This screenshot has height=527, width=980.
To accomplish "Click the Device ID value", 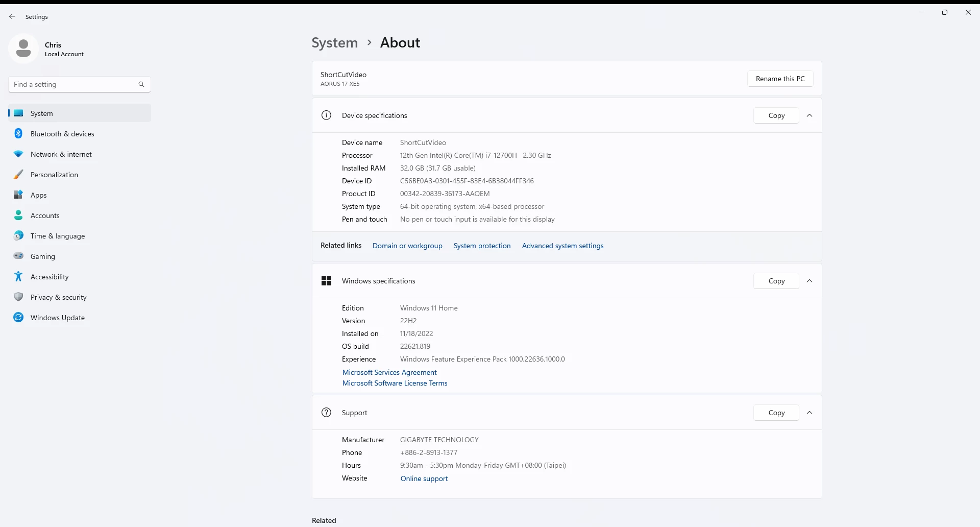I will point(467,181).
